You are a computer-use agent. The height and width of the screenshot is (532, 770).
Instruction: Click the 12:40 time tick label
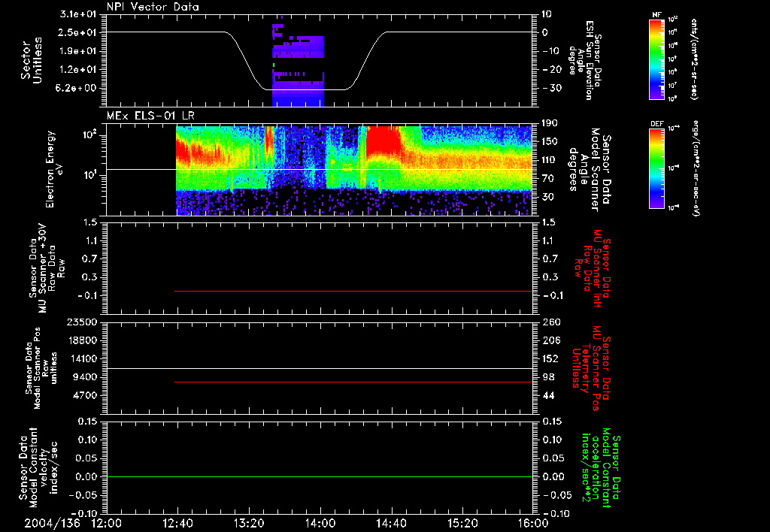pyautogui.click(x=177, y=523)
